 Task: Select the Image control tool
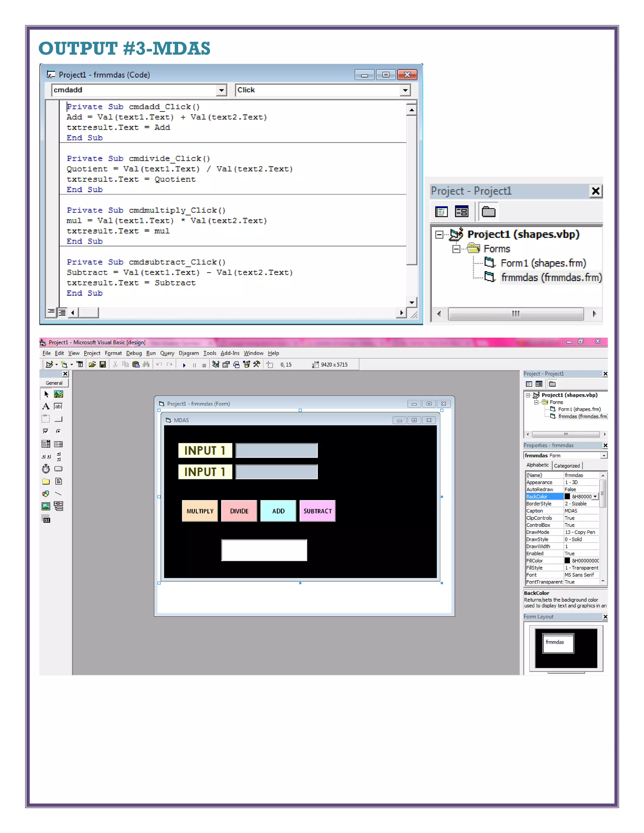[46, 506]
